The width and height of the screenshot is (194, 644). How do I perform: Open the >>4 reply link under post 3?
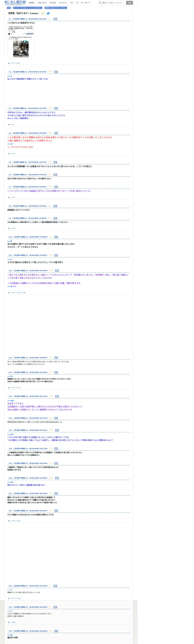click(12, 125)
